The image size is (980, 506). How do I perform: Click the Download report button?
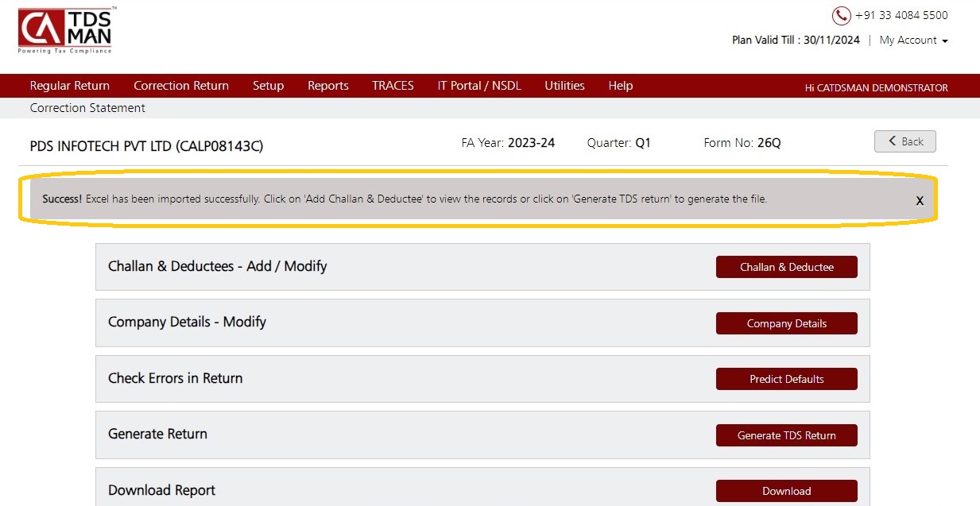[787, 491]
